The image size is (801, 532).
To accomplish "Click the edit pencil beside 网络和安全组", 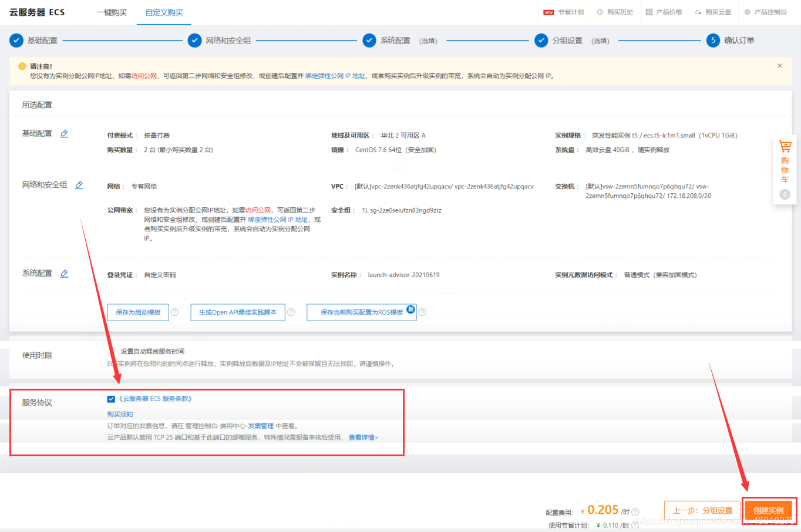I will click(79, 185).
